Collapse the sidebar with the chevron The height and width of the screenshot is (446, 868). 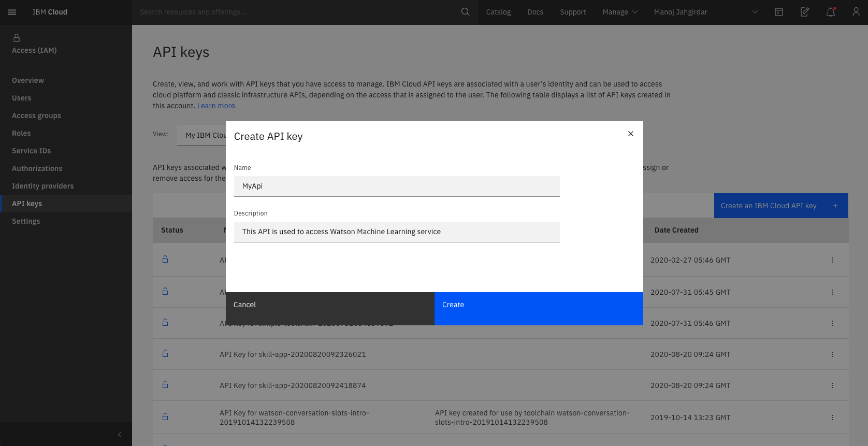(x=120, y=435)
